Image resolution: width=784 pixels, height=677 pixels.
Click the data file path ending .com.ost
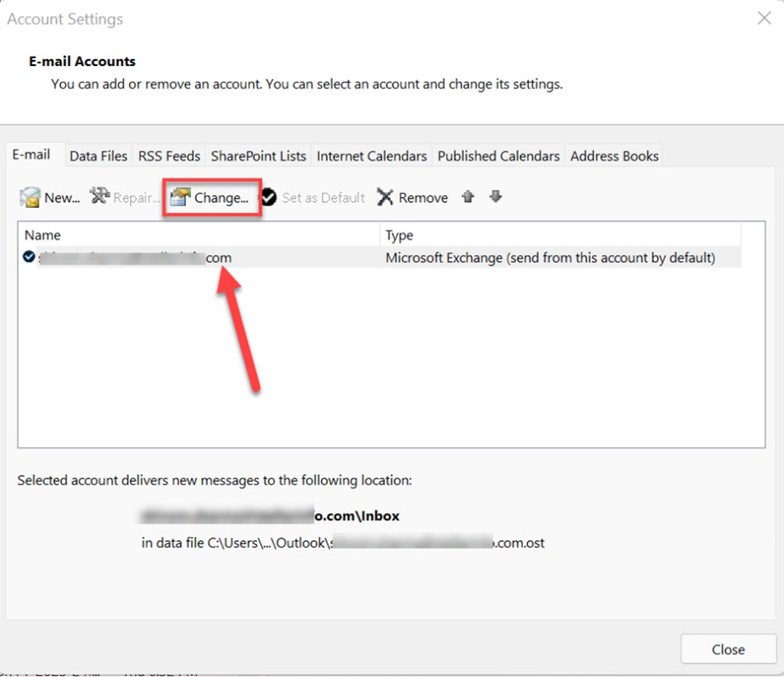[342, 543]
